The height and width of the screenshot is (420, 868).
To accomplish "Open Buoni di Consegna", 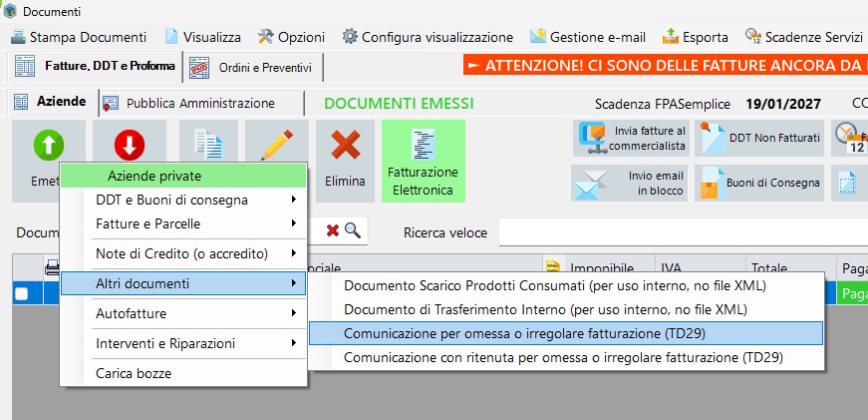I will point(759,183).
